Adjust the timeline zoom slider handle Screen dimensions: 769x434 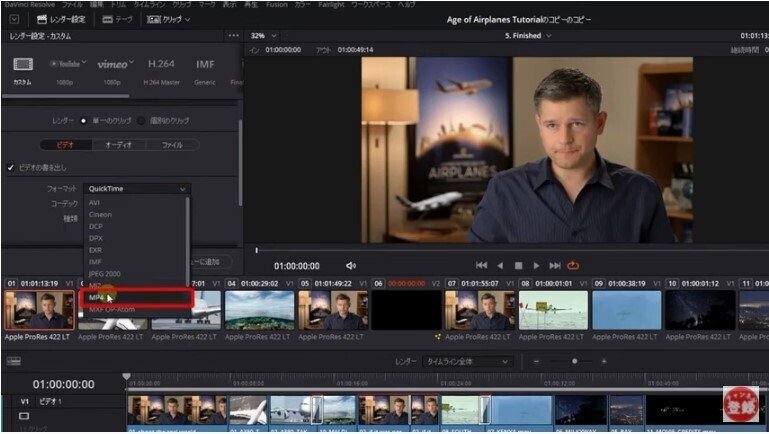coord(574,361)
